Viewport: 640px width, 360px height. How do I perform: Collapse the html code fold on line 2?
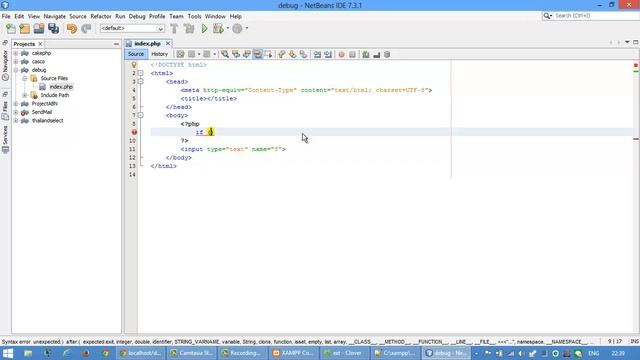coord(140,73)
